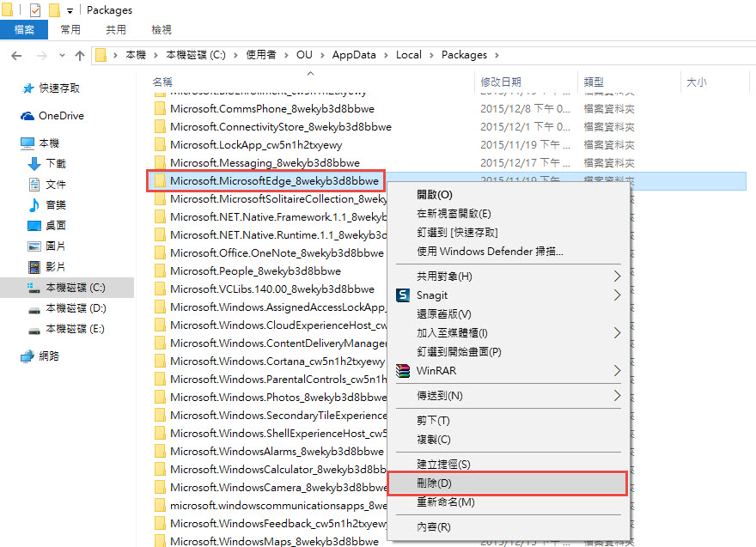Select Microsoft.Messaging_8wekyb3d8bbwe folder
This screenshot has width=756, height=547.
(265, 163)
